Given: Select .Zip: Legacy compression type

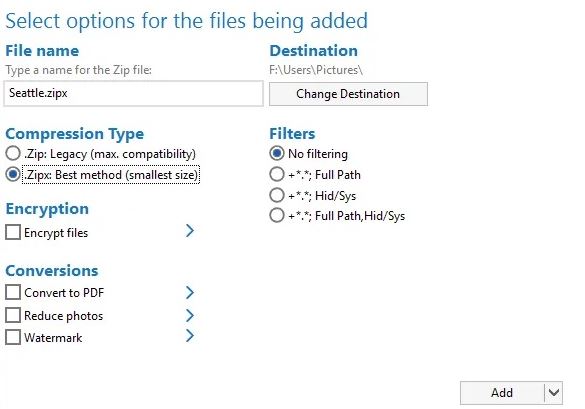Looking at the screenshot, I should [13, 153].
